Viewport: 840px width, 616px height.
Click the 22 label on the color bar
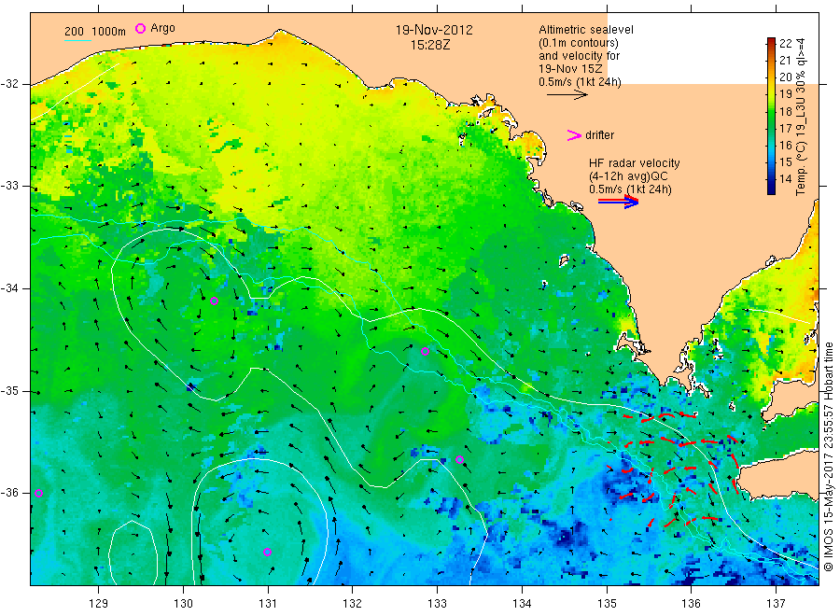785,43
